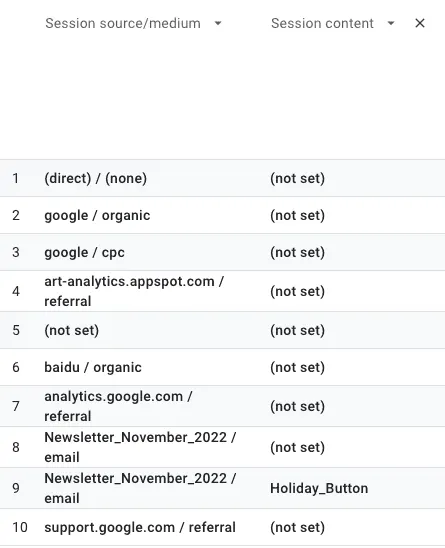445x548 pixels.
Task: Click (not set) content for art-analytics.appspot.com row
Action: pyautogui.click(x=297, y=291)
